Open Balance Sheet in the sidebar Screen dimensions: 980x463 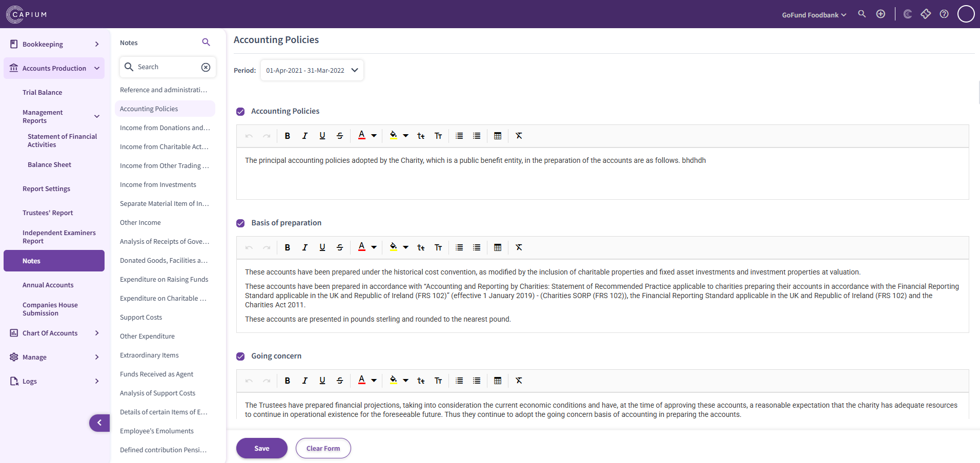click(x=49, y=164)
